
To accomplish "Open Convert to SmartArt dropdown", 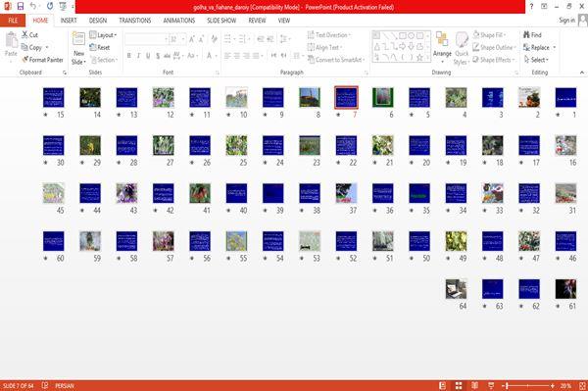I will coord(336,60).
